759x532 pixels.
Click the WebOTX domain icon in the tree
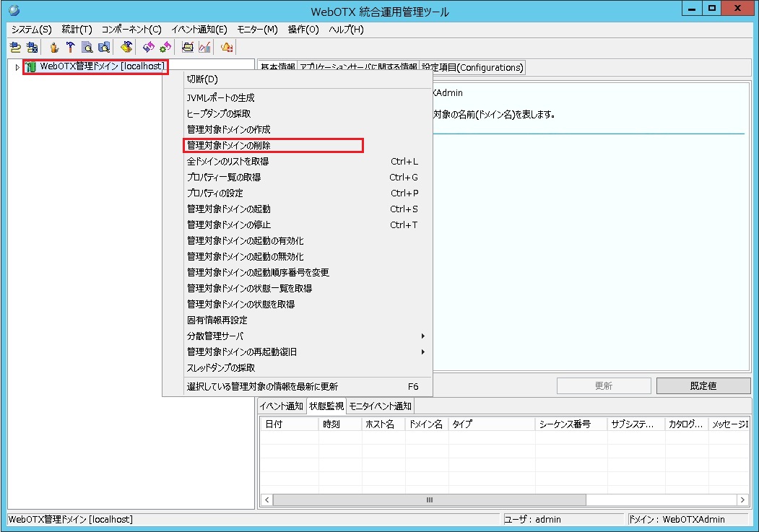click(30, 66)
